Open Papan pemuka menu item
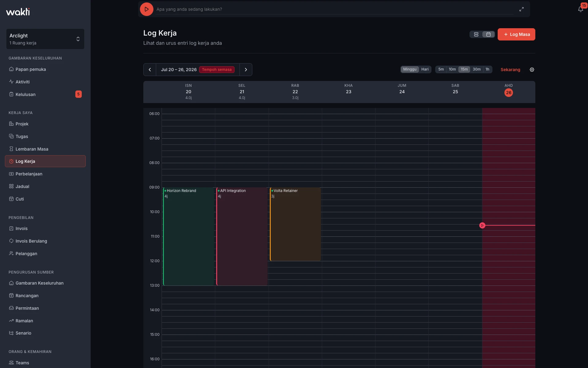 45,69
